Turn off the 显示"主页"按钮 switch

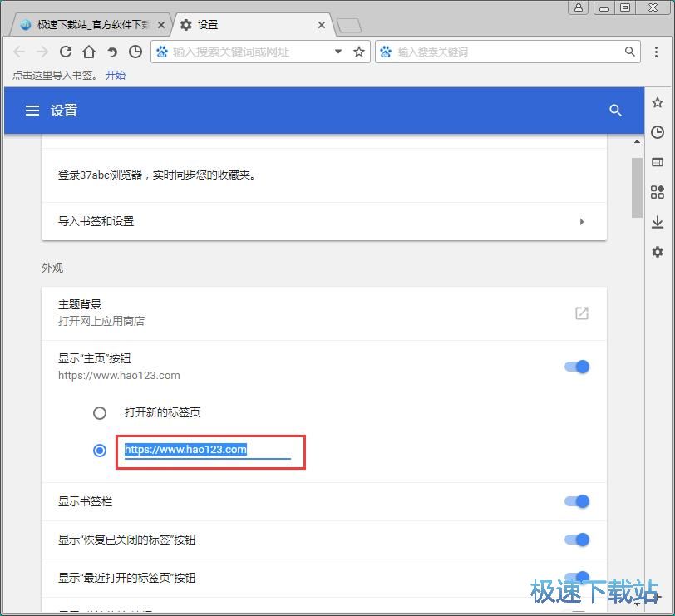click(x=576, y=366)
